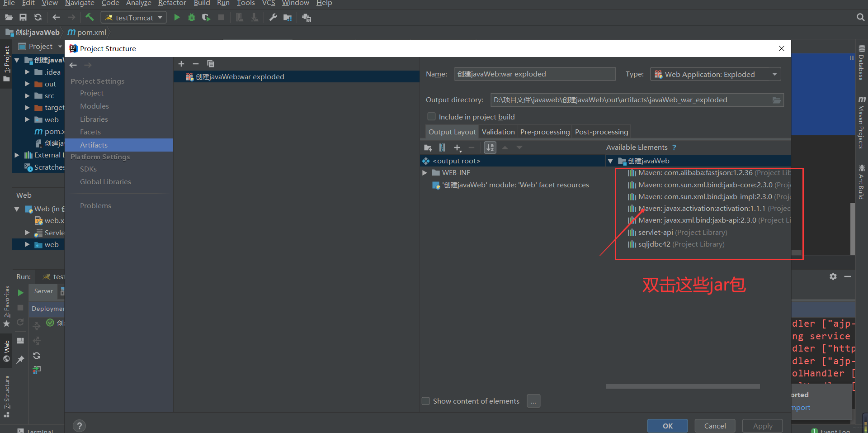Click the Open folder toolbar icon
The height and width of the screenshot is (433, 868).
click(9, 18)
